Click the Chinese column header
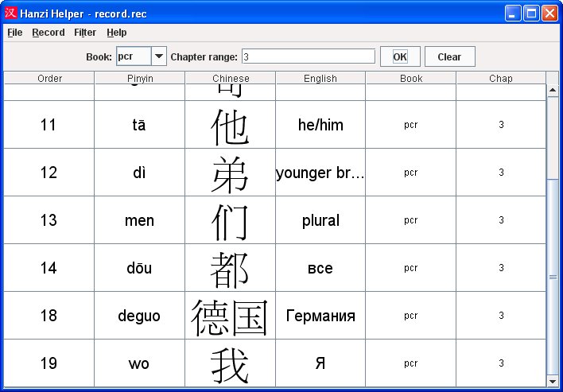The image size is (563, 392). click(x=230, y=78)
